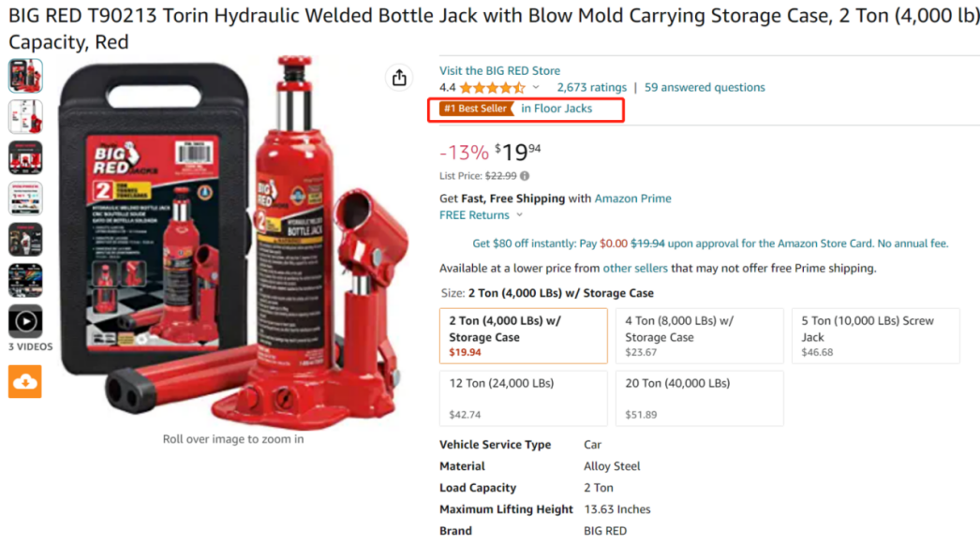The width and height of the screenshot is (980, 544).
Task: View the 59 answered questions
Action: [x=705, y=88]
